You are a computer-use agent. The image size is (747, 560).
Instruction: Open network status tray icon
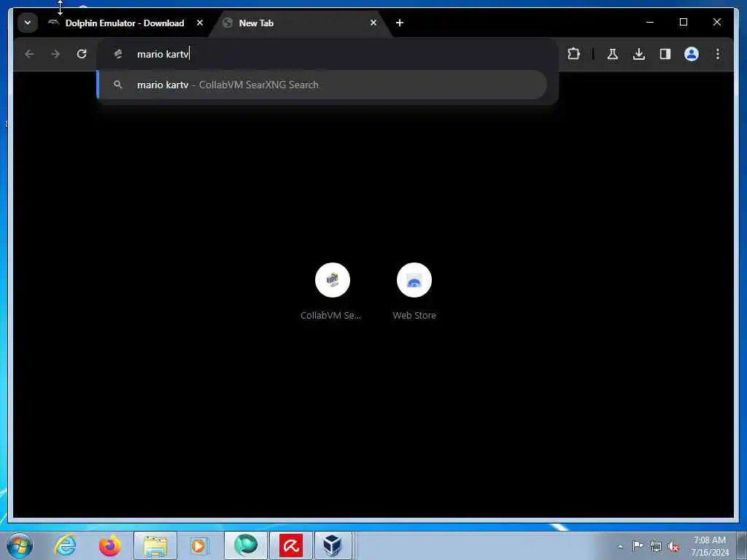point(656,547)
